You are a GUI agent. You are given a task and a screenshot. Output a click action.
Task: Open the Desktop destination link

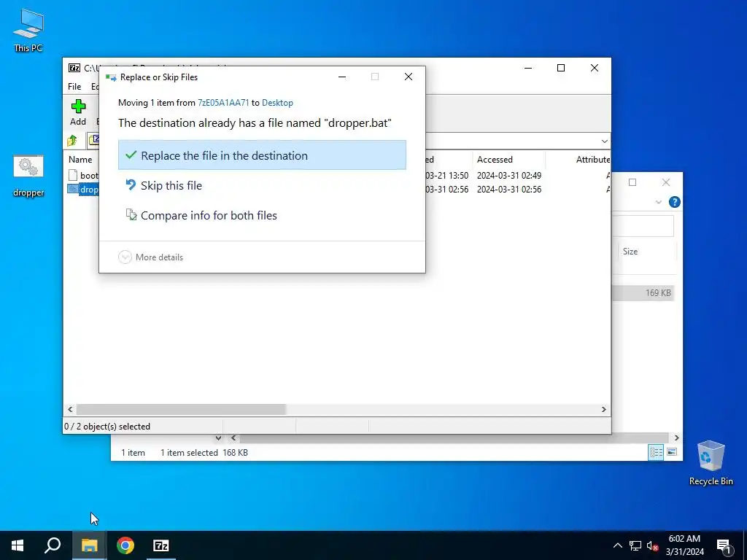point(277,102)
